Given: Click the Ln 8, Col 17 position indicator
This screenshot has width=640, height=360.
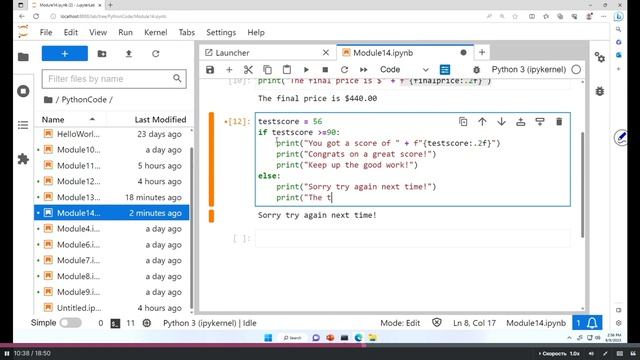Looking at the screenshot, I should click(474, 323).
